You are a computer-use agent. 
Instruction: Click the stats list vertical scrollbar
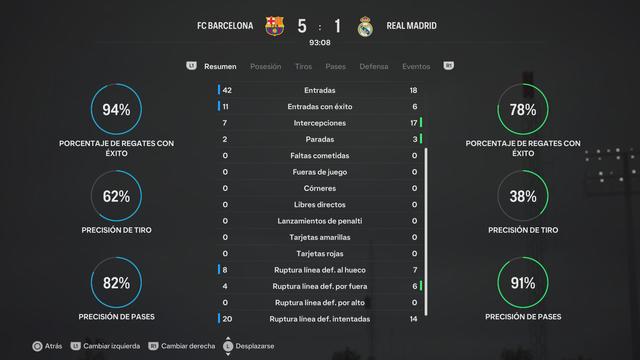426,232
